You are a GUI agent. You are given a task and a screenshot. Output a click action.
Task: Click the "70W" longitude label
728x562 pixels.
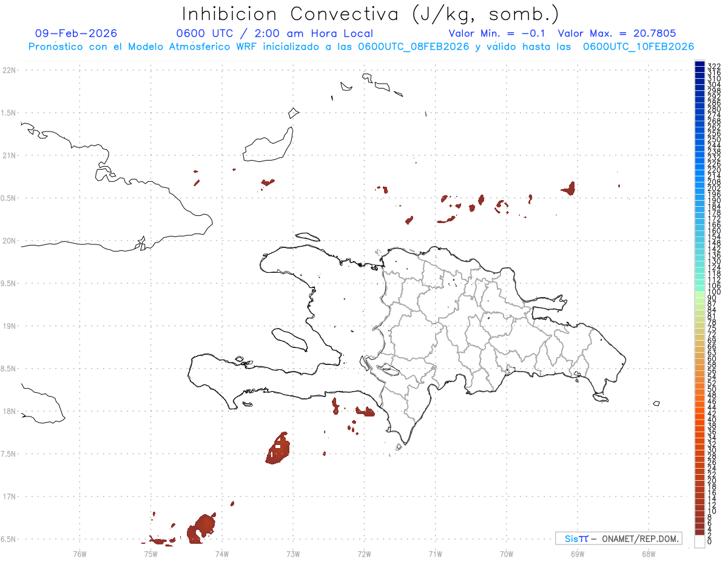[x=506, y=554]
